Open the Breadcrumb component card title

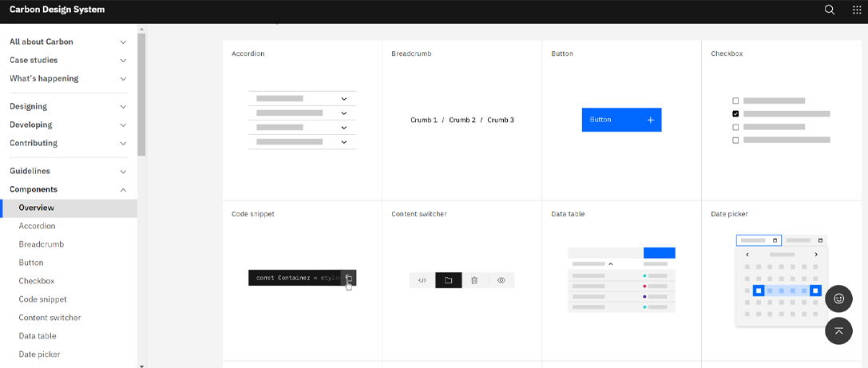pyautogui.click(x=411, y=53)
